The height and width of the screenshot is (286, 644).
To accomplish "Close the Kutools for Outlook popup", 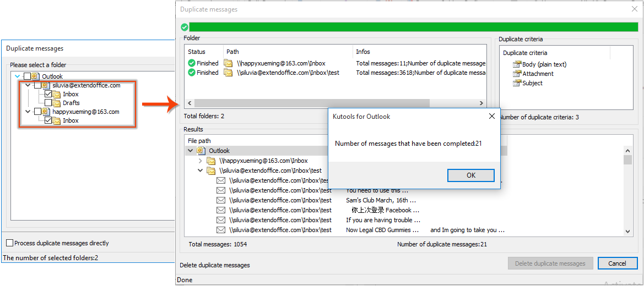I will (x=491, y=116).
